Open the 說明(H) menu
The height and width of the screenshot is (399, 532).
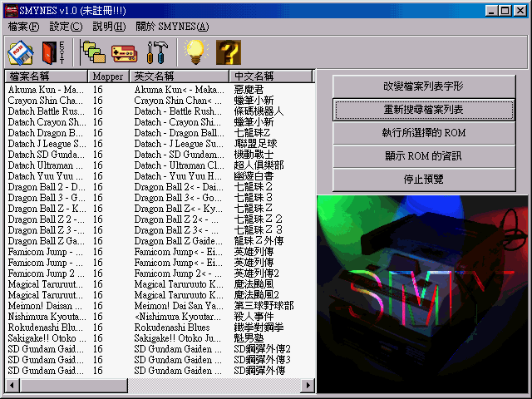click(109, 27)
